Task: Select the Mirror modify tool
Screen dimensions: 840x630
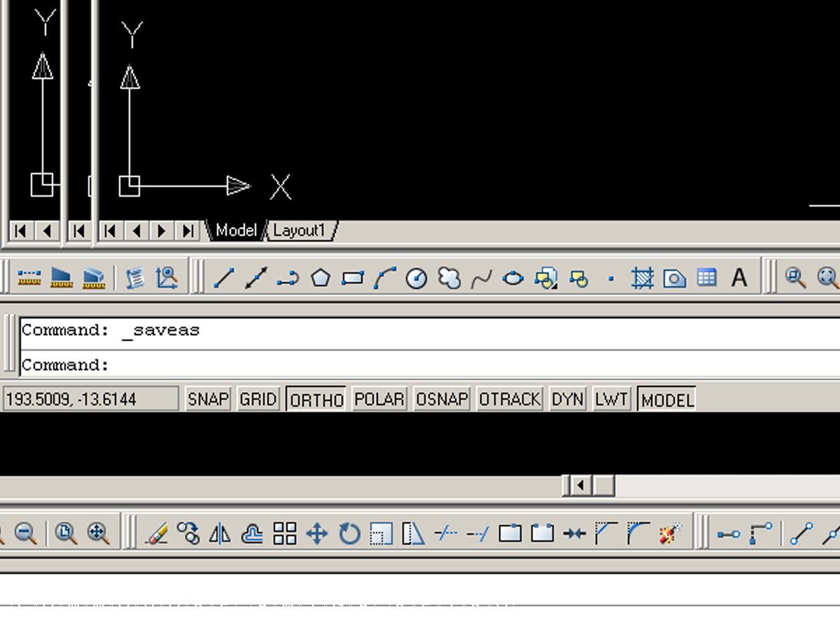Action: (x=220, y=534)
